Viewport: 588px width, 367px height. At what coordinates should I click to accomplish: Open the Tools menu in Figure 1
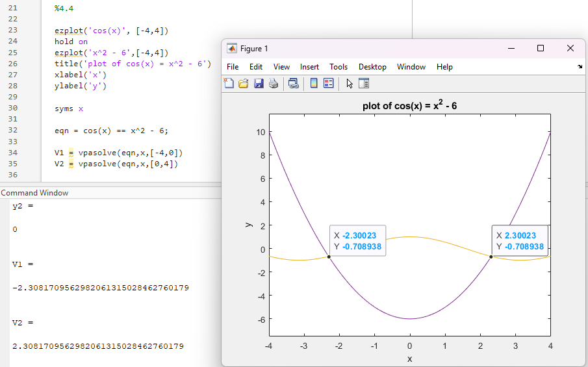pos(339,67)
